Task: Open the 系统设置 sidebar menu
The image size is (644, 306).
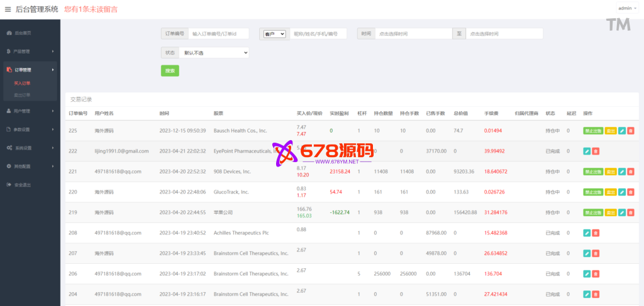Action: click(x=29, y=148)
